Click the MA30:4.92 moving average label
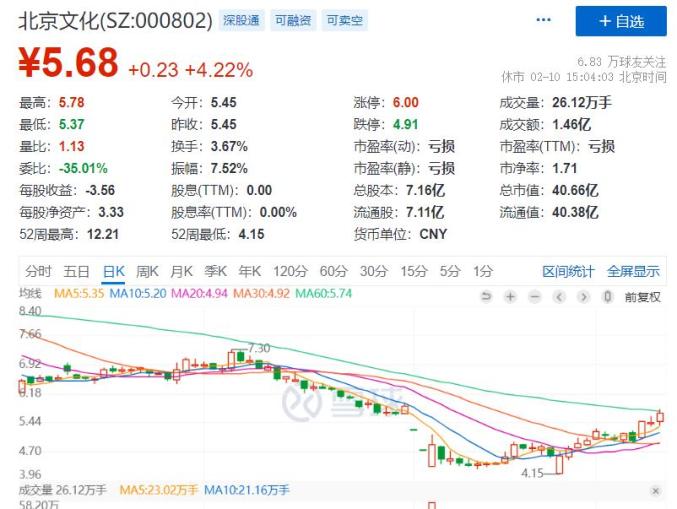 261,294
